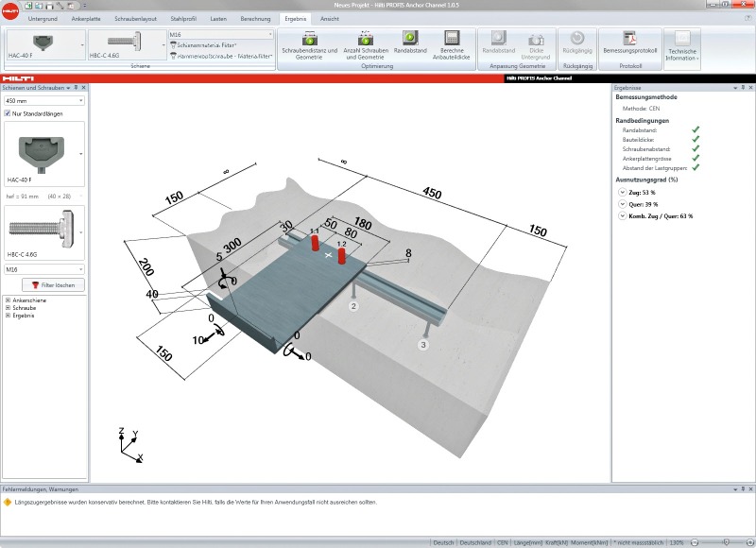
Task: Open Schienen und Schrauben panel menu arrow
Action: pos(68,88)
